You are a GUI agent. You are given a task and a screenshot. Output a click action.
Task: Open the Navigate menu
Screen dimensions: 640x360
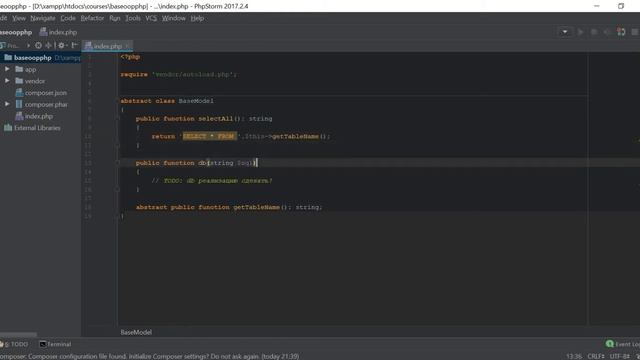click(x=42, y=18)
